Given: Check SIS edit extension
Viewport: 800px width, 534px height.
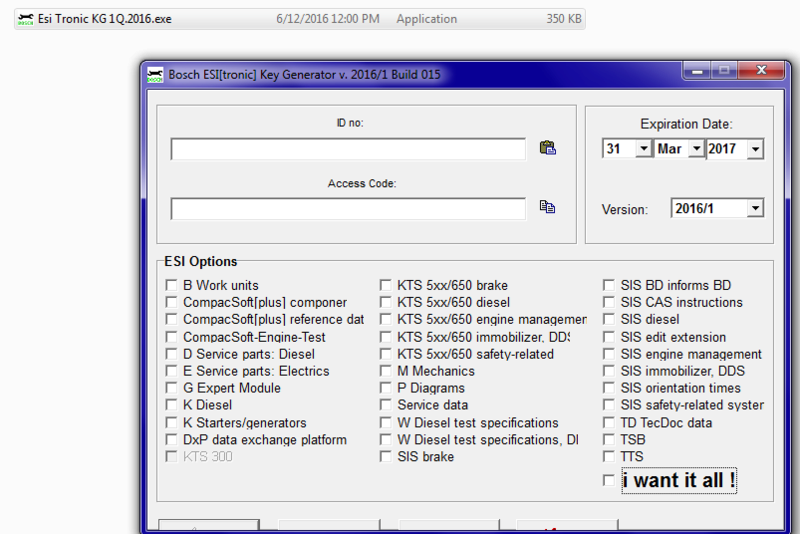Looking at the screenshot, I should (609, 337).
